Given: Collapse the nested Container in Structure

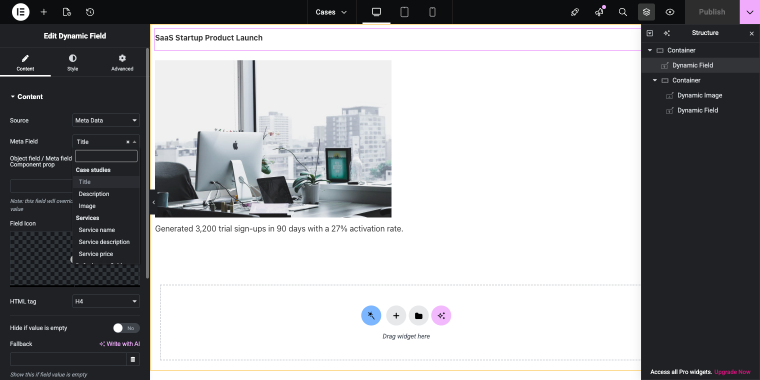Looking at the screenshot, I should pyautogui.click(x=655, y=80).
